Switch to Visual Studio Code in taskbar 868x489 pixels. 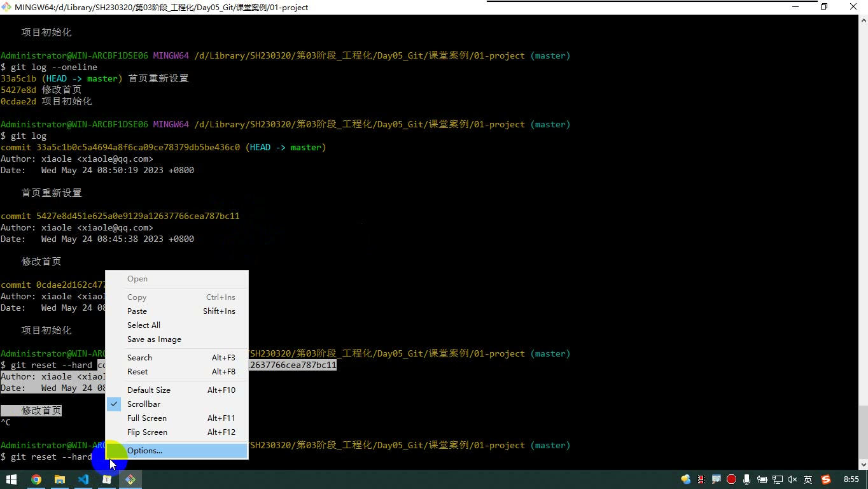[x=83, y=479]
